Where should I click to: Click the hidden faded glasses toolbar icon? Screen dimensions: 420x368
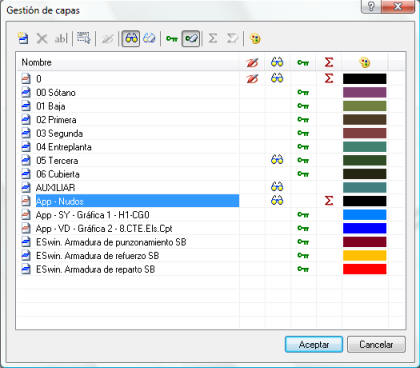tap(149, 39)
